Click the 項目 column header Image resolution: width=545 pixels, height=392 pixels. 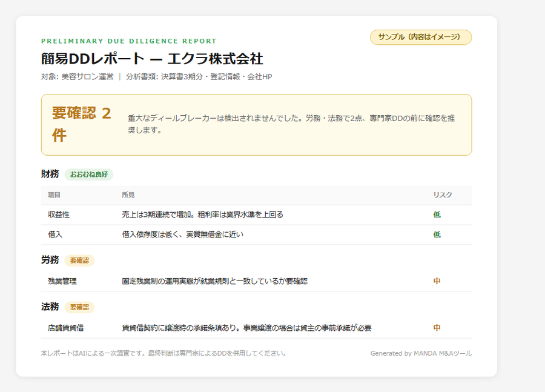(x=54, y=194)
